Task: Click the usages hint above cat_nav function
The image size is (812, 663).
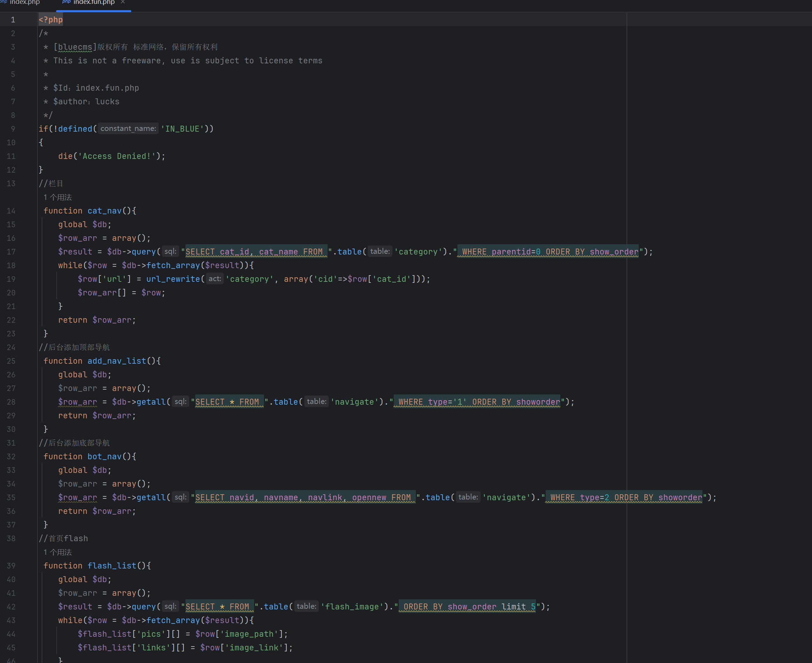Action: point(57,197)
